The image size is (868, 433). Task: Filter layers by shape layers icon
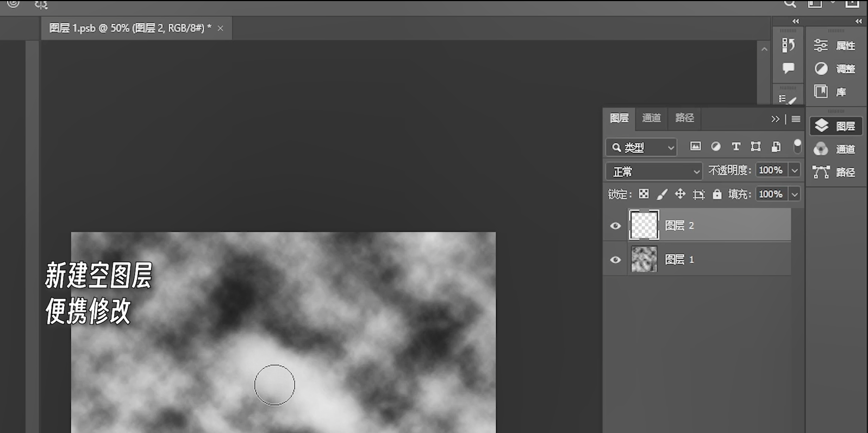click(755, 146)
